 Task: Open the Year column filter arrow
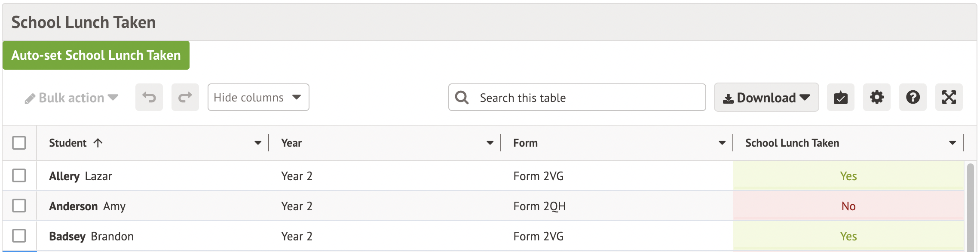coord(490,143)
